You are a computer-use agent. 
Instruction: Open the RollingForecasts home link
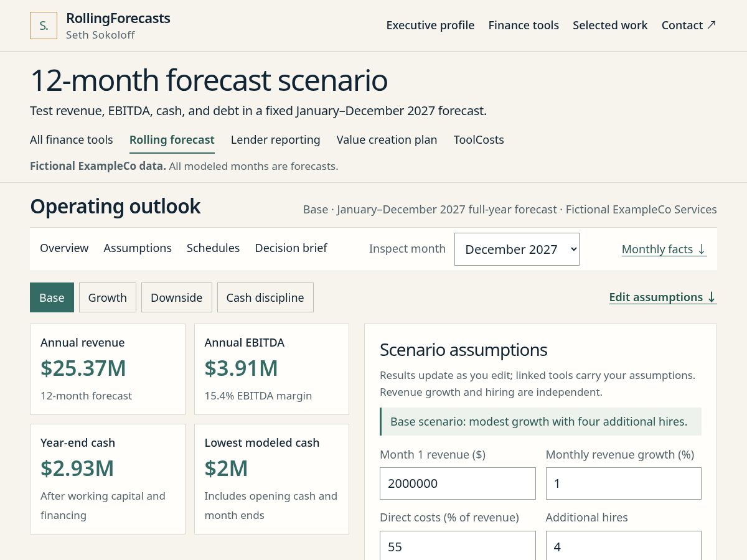(x=118, y=19)
